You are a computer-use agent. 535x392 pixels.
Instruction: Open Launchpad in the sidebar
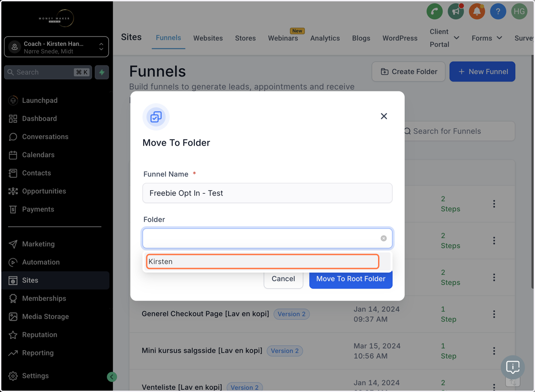coord(40,100)
